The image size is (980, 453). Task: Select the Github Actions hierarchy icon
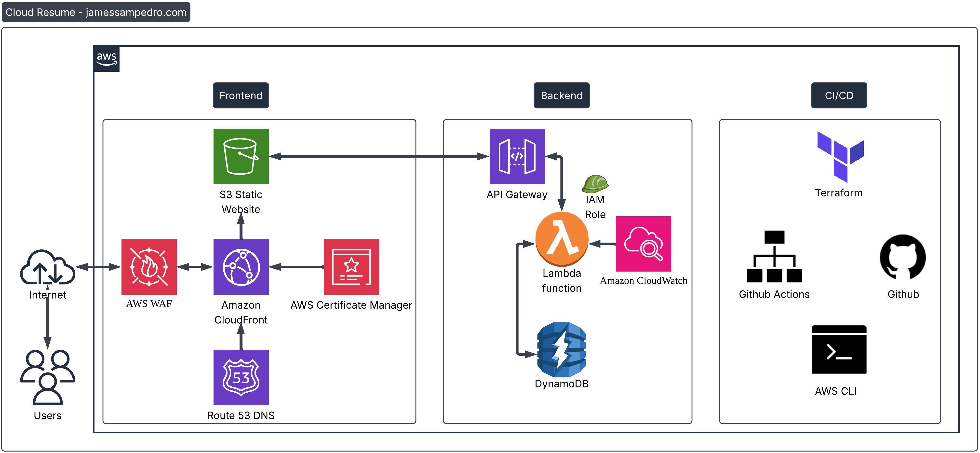pos(775,256)
